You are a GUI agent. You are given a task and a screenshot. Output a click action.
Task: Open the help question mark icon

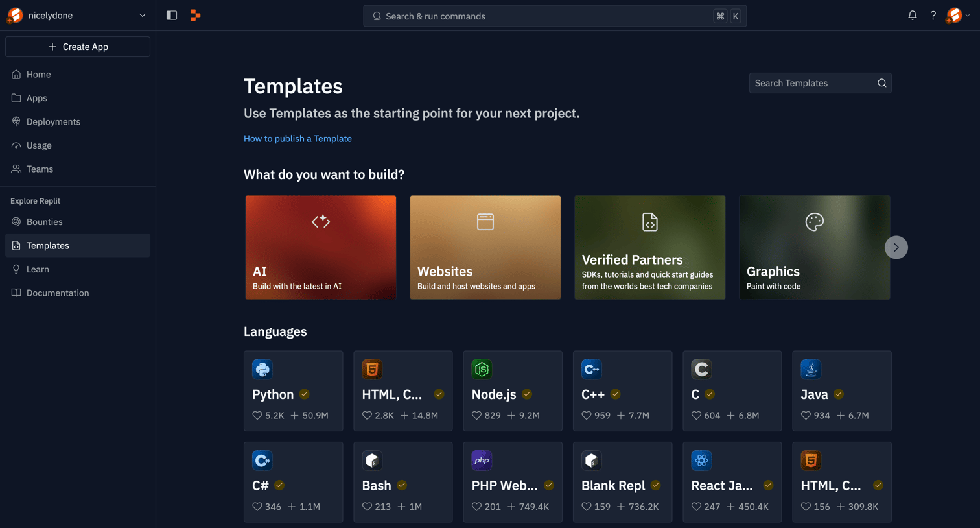tap(933, 15)
